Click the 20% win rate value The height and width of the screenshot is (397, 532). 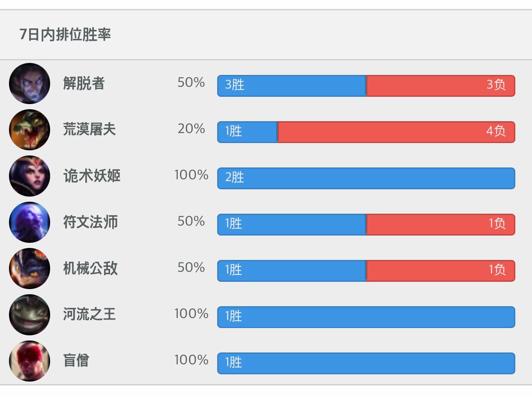tap(191, 128)
